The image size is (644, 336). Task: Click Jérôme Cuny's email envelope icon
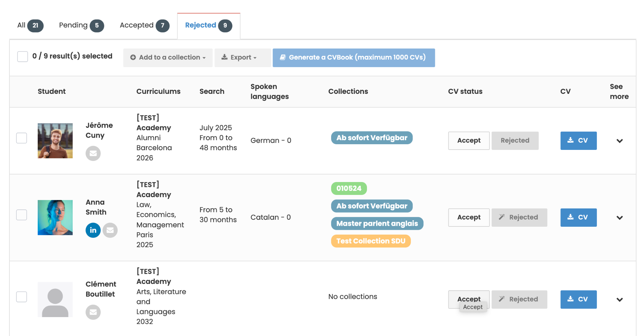pos(93,153)
